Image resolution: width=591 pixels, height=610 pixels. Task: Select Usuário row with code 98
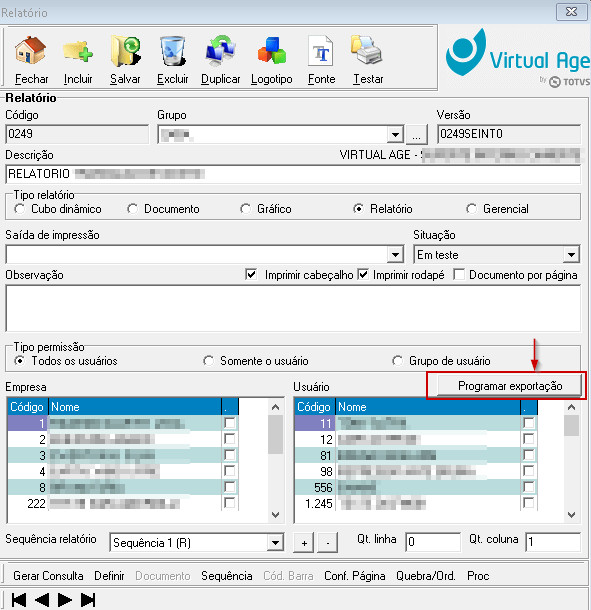tap(416, 471)
